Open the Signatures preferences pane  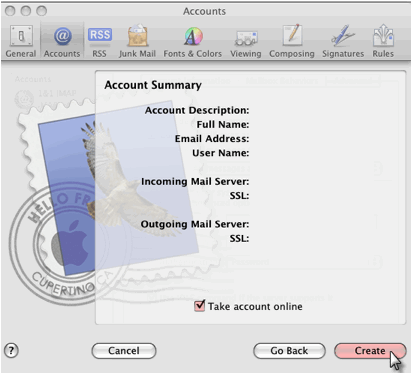tap(343, 41)
